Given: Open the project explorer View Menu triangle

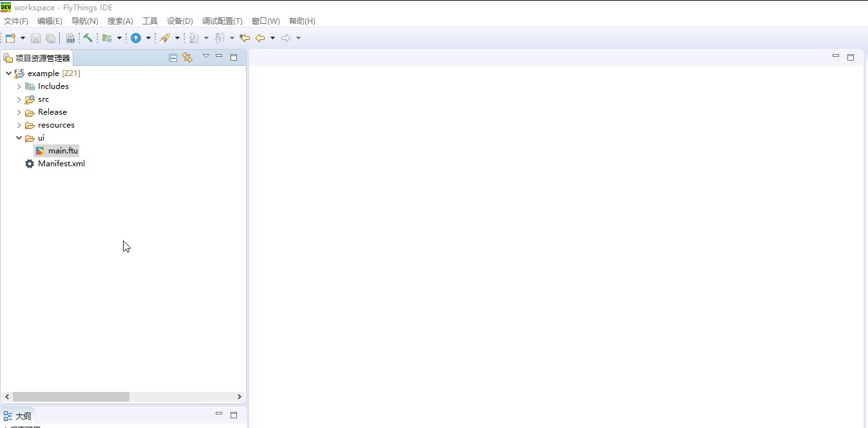Looking at the screenshot, I should [206, 56].
